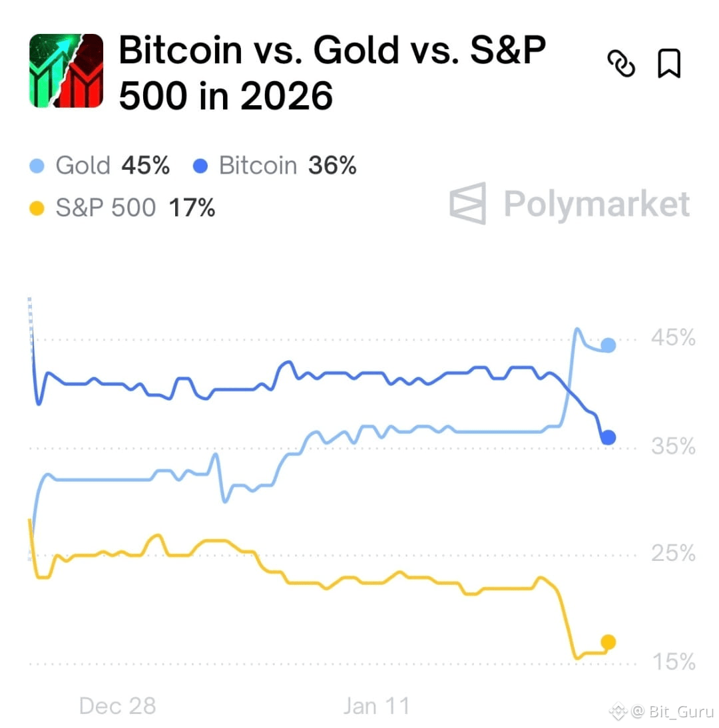Click the Polymarket logo watermark

point(569,204)
